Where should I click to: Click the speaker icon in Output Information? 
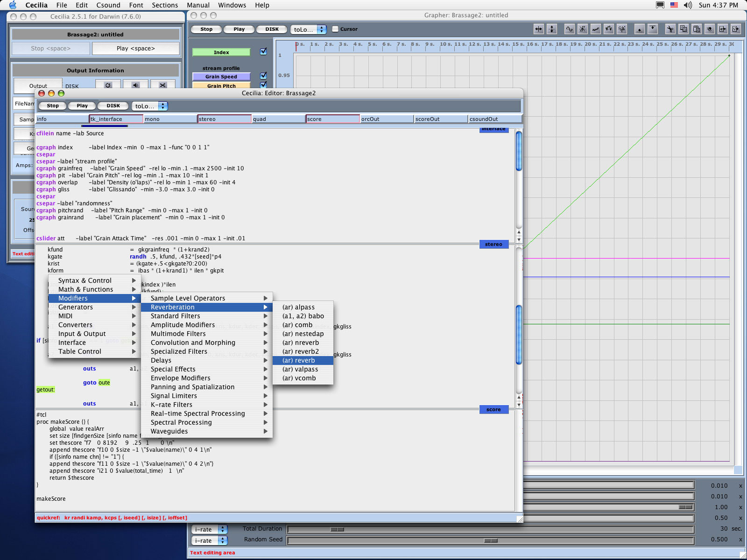tap(135, 85)
